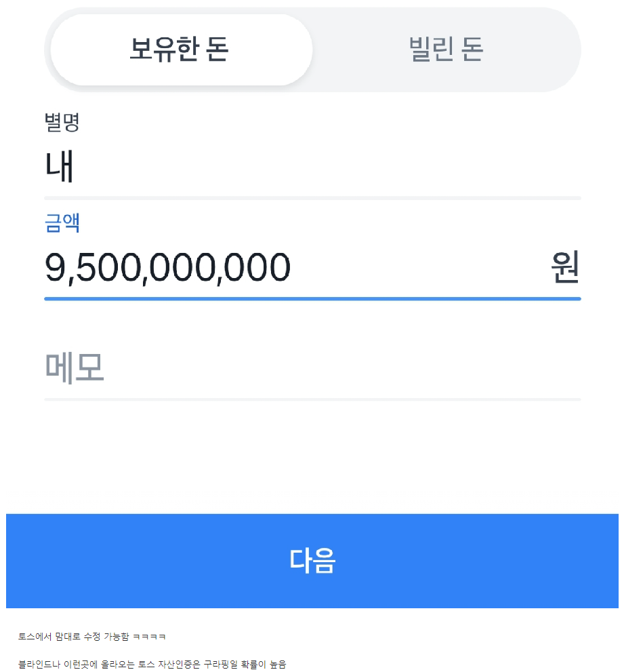Click the 원 currency unit suffix
The width and height of the screenshot is (622, 672).
pos(564,267)
